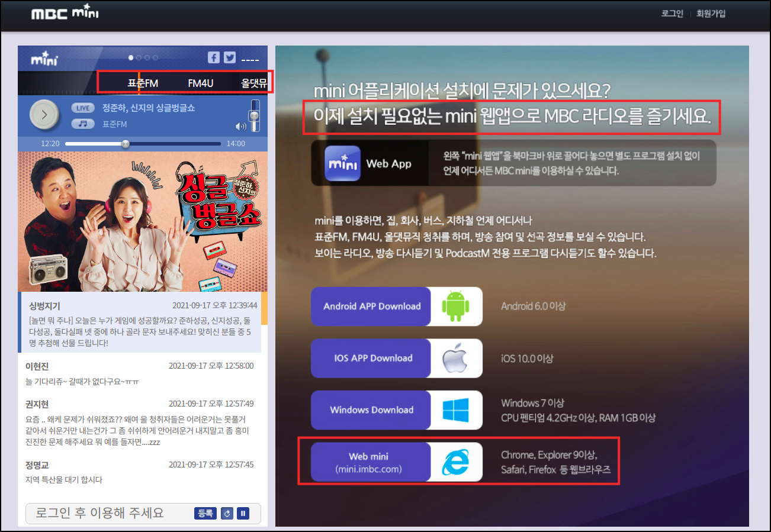Viewport: 771px width, 532px height.
Task: Click the program progress slider handle
Action: (x=125, y=144)
